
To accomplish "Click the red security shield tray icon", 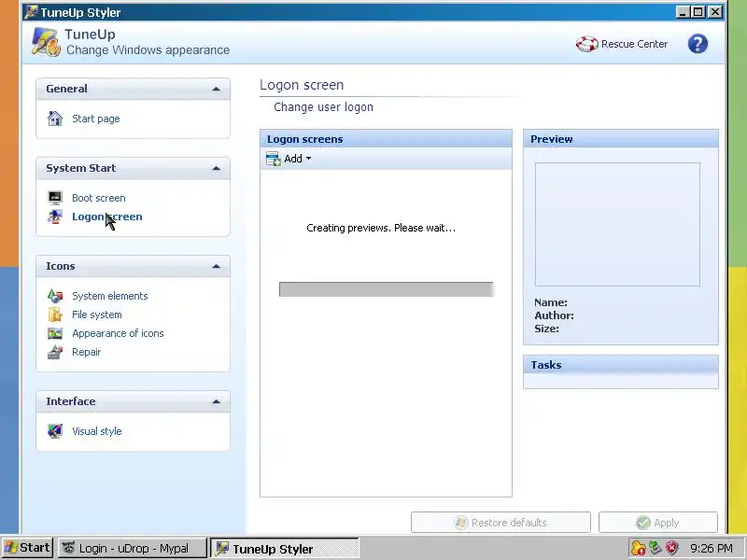I will coord(671,548).
